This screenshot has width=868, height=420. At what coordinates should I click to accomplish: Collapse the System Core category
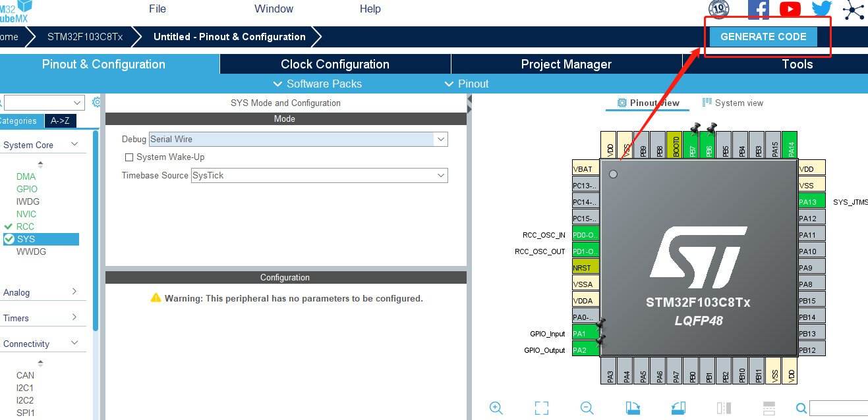[74, 144]
